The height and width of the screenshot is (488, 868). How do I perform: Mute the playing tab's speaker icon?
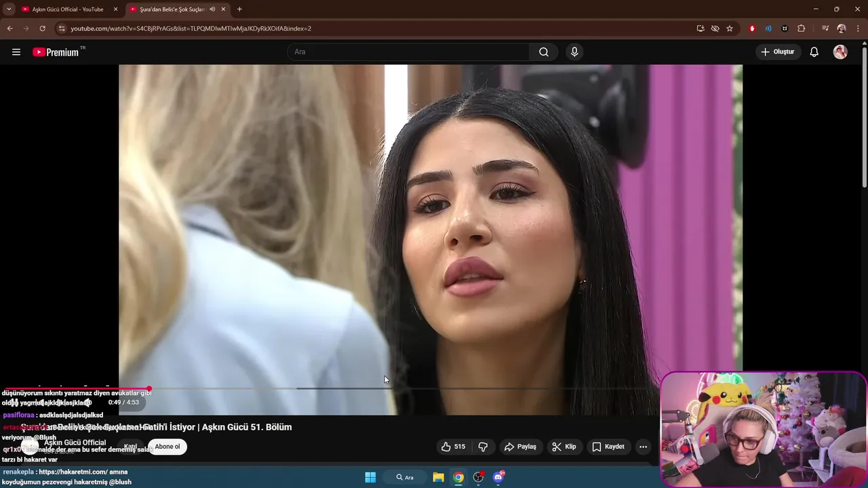(x=212, y=9)
